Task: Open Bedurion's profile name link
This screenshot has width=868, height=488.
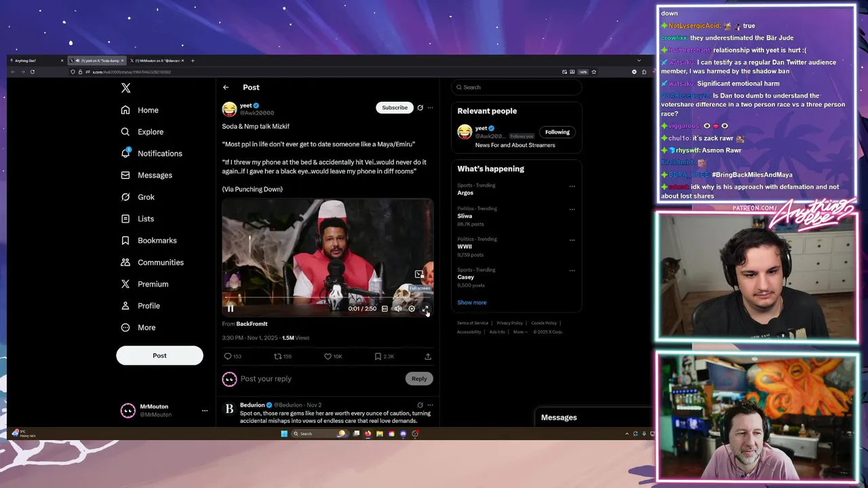Action: pyautogui.click(x=252, y=405)
